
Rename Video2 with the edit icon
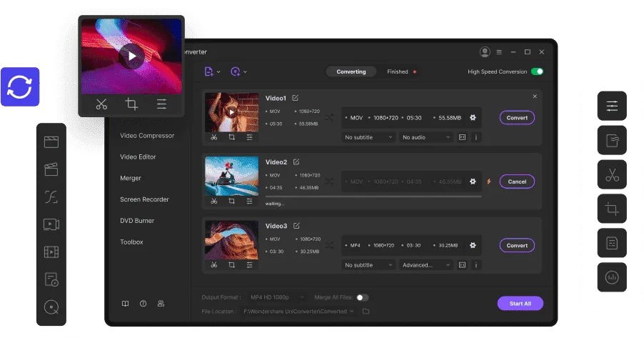[296, 162]
